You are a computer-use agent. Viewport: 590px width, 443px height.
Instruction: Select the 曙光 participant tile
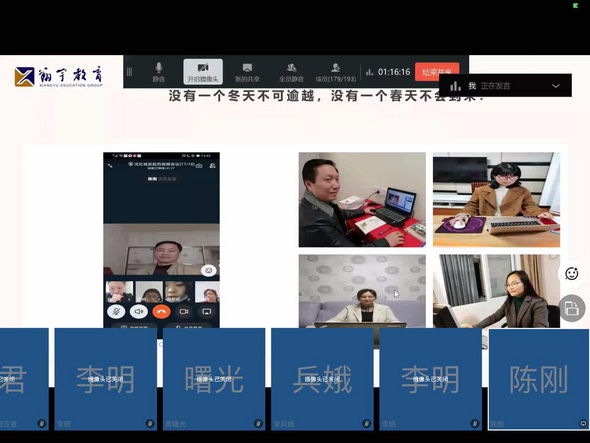[x=214, y=379]
